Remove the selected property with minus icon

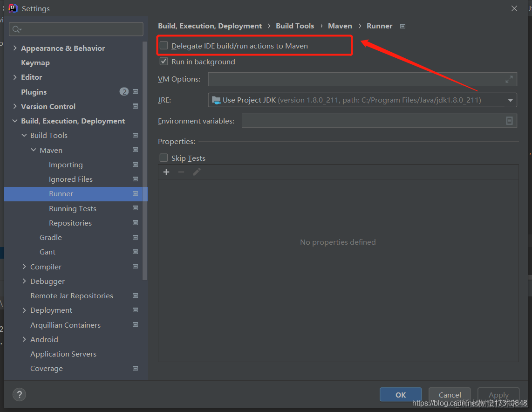tap(181, 172)
